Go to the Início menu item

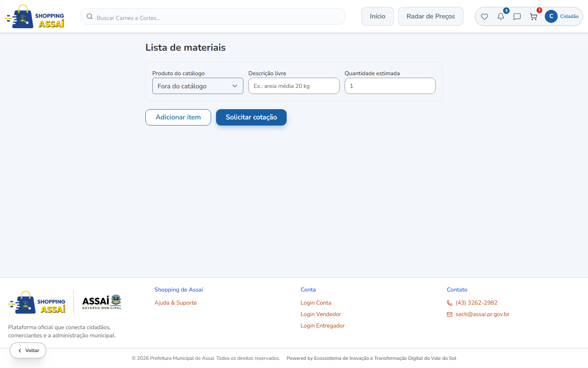point(378,16)
